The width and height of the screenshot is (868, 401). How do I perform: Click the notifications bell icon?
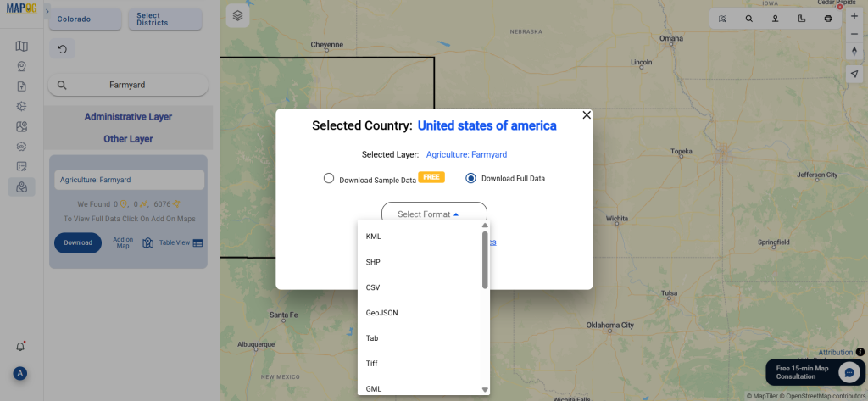21,347
